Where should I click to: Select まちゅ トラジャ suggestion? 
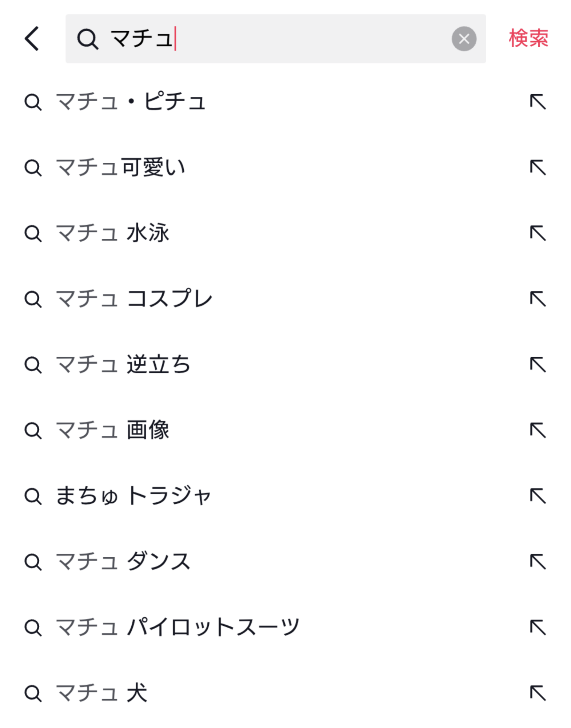(x=133, y=496)
